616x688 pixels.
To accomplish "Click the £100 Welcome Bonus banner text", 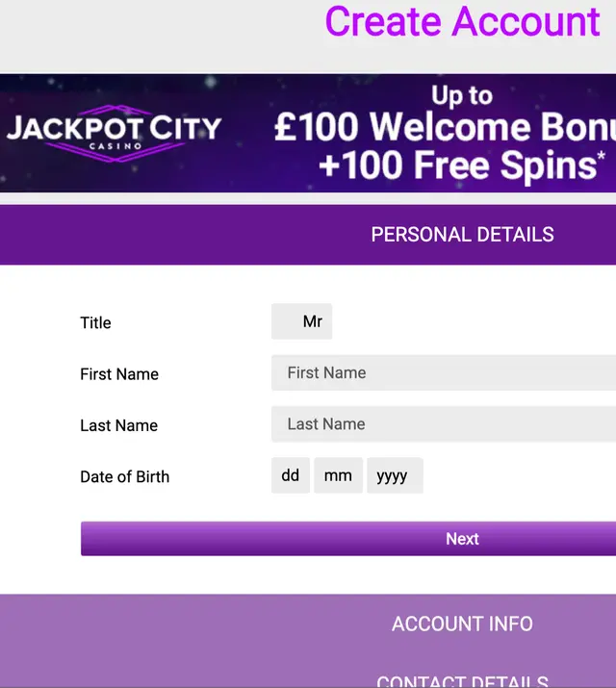I will coord(445,128).
